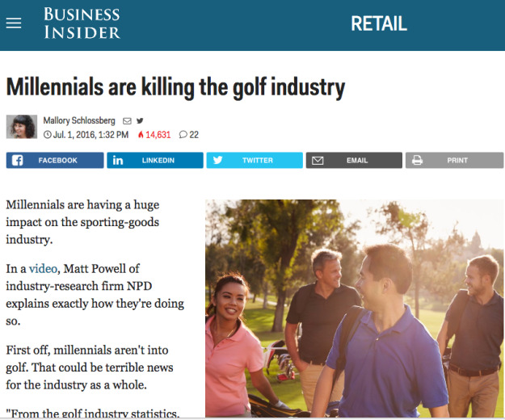Click the clock icon beside the date
The width and height of the screenshot is (505, 420).
click(x=48, y=135)
